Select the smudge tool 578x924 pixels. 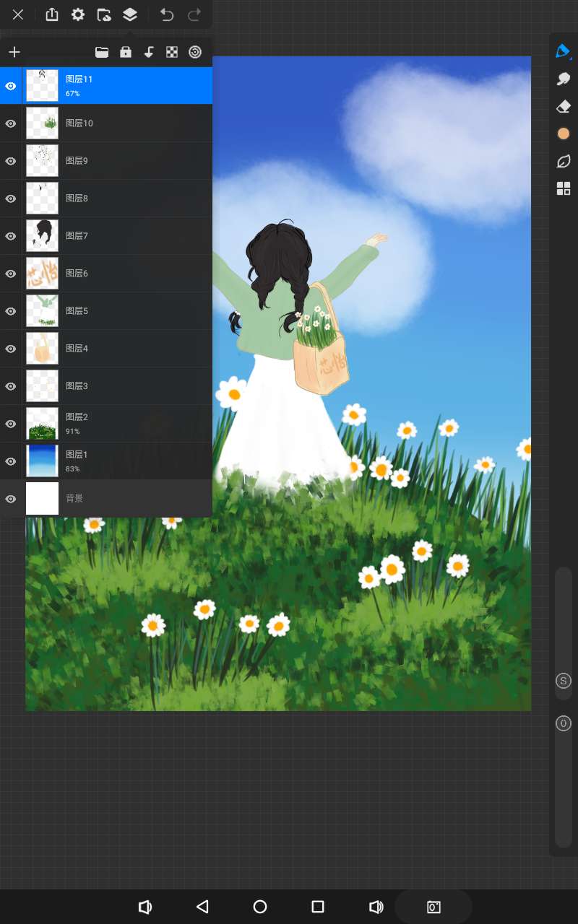pyautogui.click(x=564, y=79)
